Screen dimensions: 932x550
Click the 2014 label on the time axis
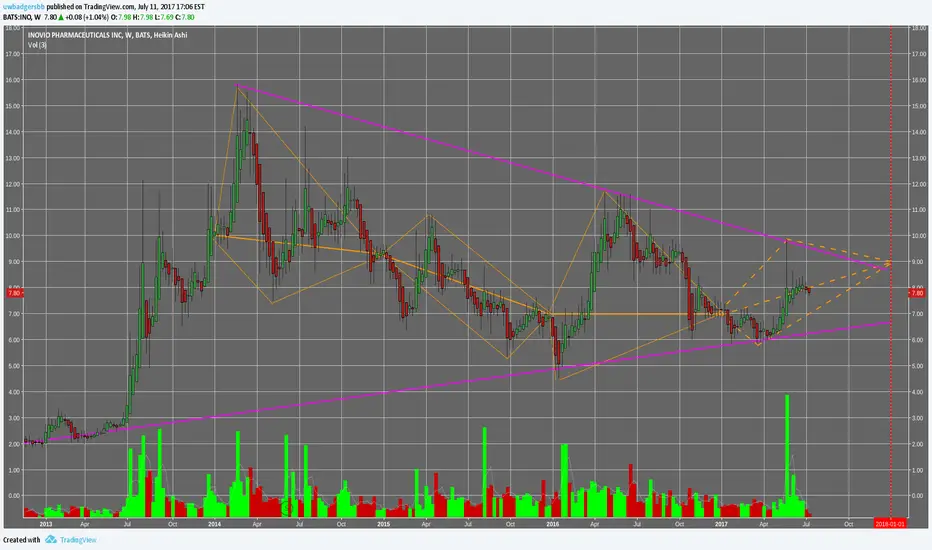click(215, 524)
